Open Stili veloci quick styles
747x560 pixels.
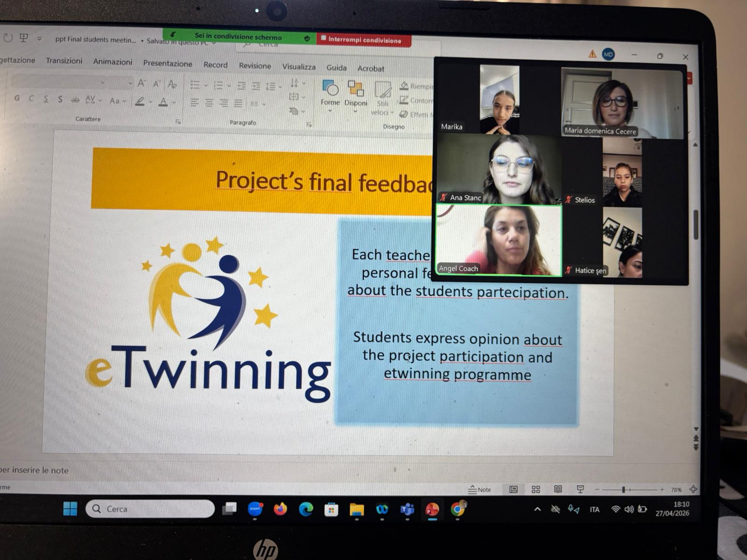click(x=382, y=99)
